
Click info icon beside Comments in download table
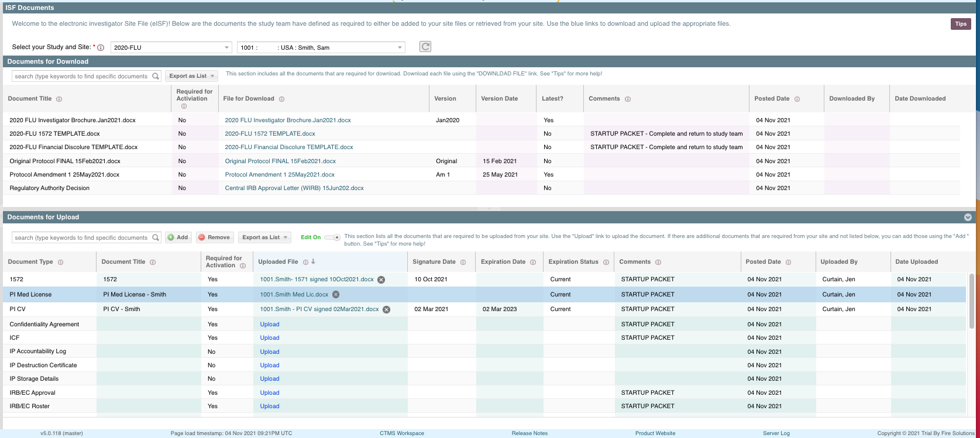tap(628, 99)
